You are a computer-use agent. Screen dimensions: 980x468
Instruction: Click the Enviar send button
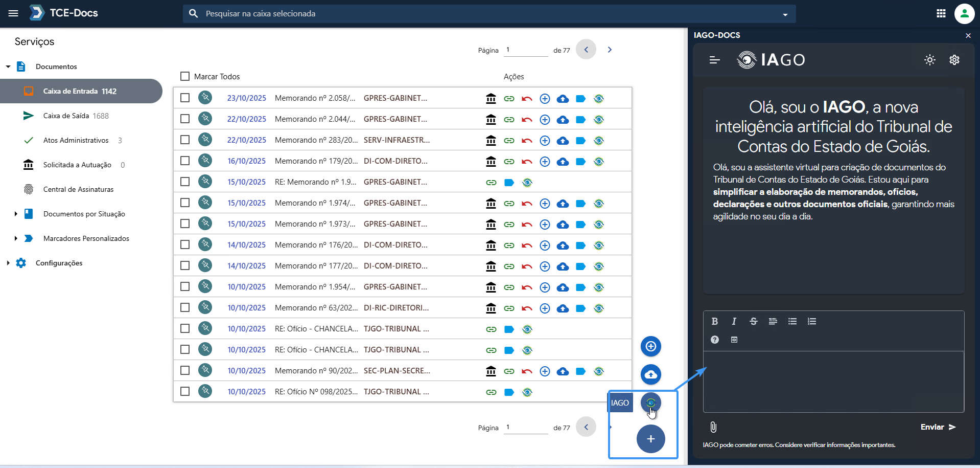tap(938, 427)
